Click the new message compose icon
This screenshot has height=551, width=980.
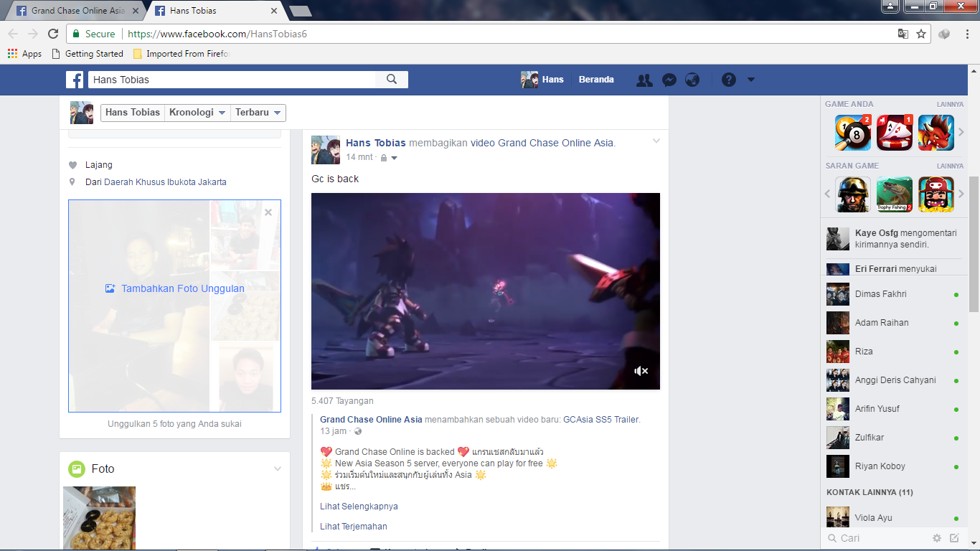click(954, 538)
